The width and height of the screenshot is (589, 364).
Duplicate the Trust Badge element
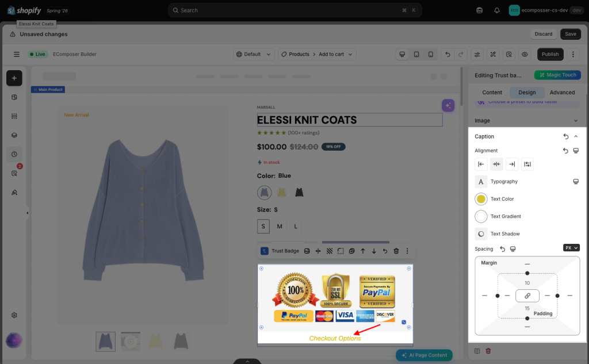pos(351,251)
